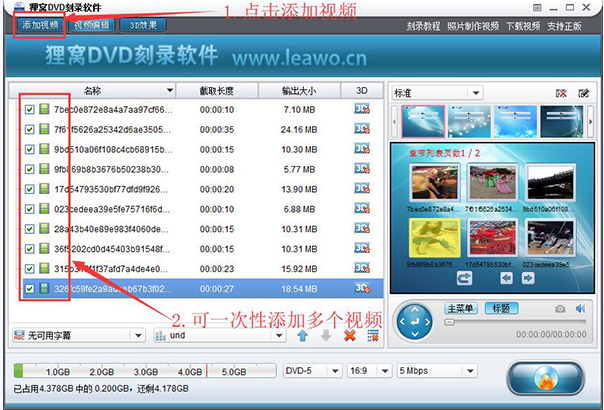
Task: Take a snapshot with the camera icon
Action: (x=560, y=309)
